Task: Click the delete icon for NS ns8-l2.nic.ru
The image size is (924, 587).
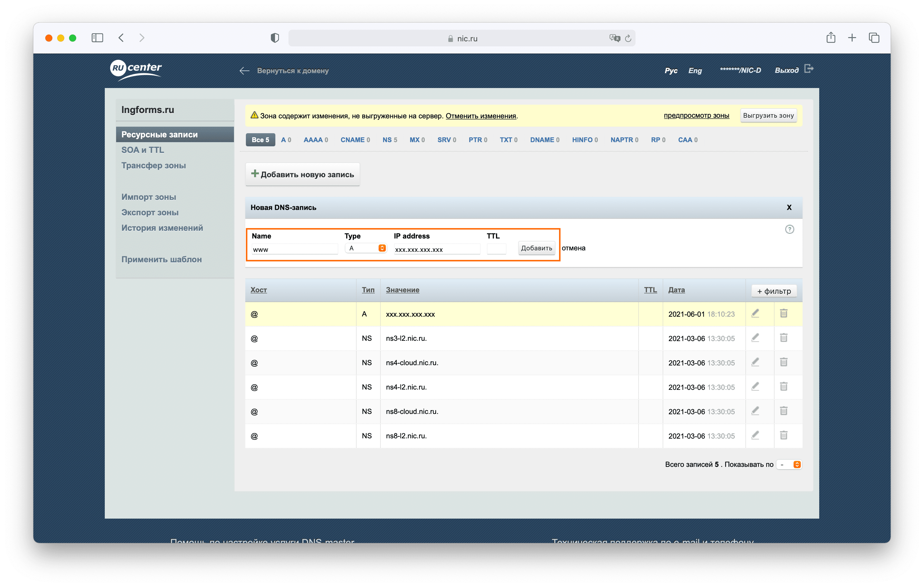Action: pyautogui.click(x=784, y=436)
